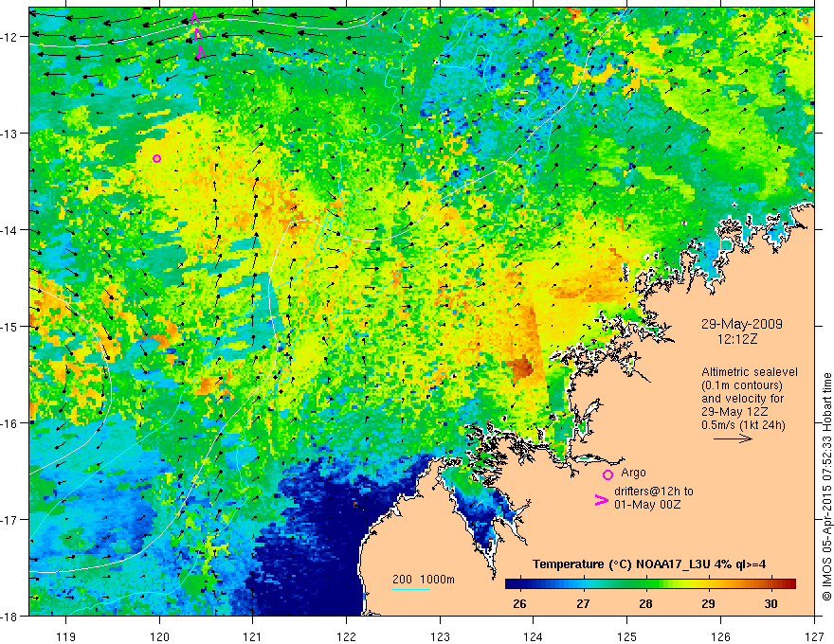The height and width of the screenshot is (644, 834).
Task: Click the longitude axis label "123"
Action: [440, 636]
